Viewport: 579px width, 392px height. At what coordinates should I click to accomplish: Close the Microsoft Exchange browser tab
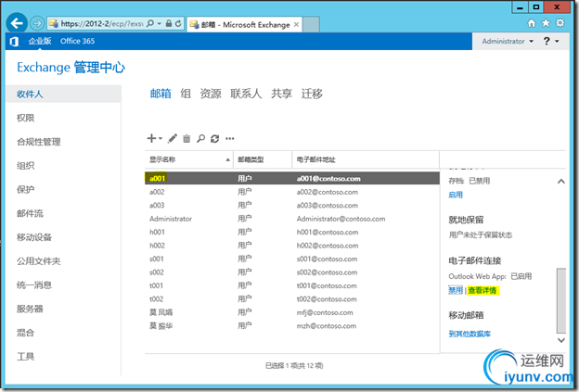[296, 25]
